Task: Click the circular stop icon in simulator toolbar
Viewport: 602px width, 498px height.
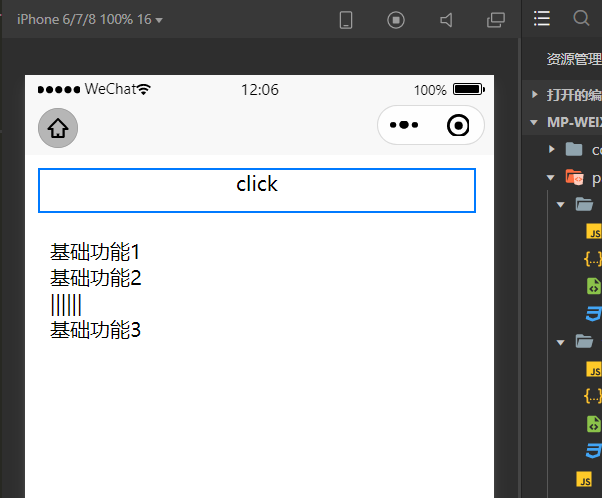Action: 396,19
